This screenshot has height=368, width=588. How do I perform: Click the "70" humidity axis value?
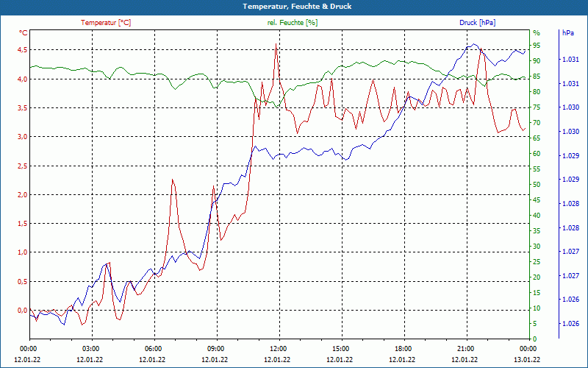pyautogui.click(x=537, y=122)
